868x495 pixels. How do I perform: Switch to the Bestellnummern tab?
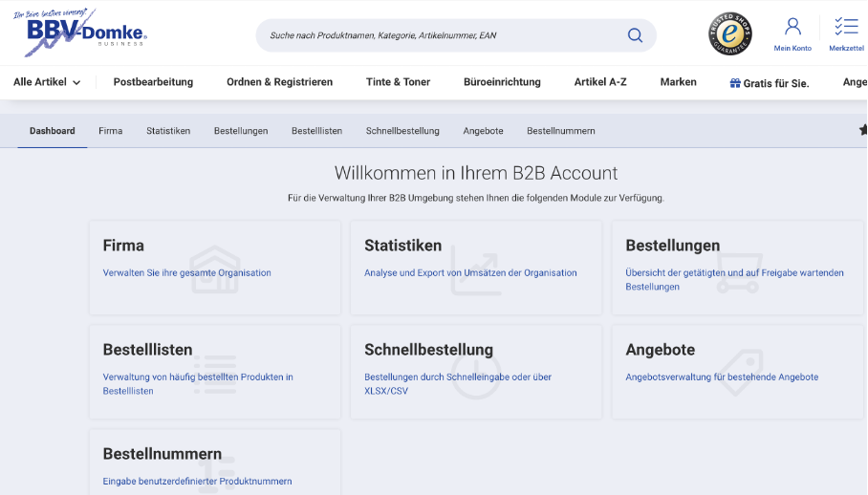click(x=561, y=131)
